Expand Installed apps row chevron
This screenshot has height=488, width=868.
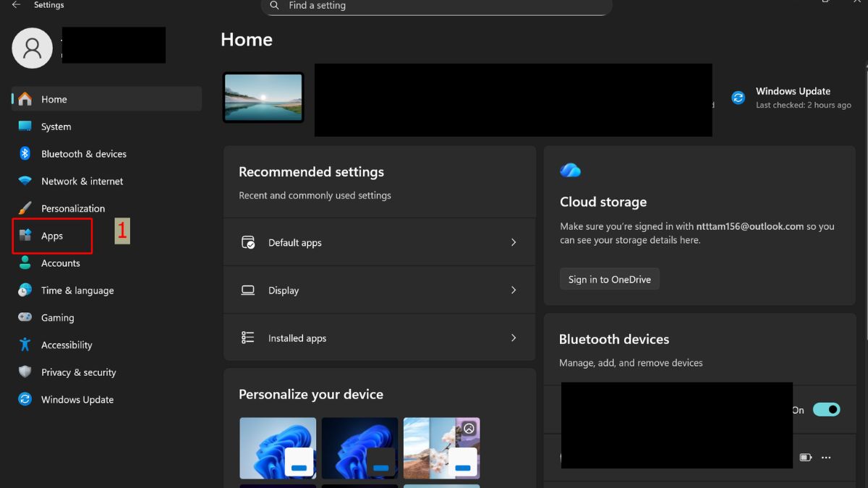(514, 338)
